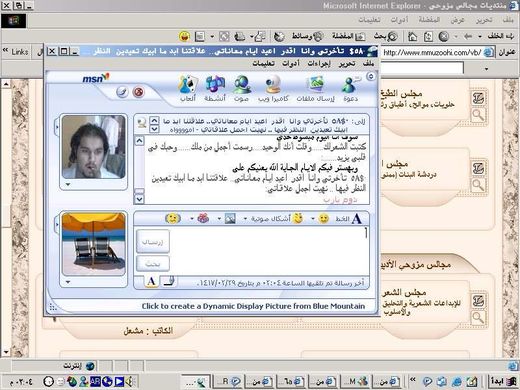Screen dimensions: 520x390
Task: Open games (ألعاب) icon
Action: 188,89
